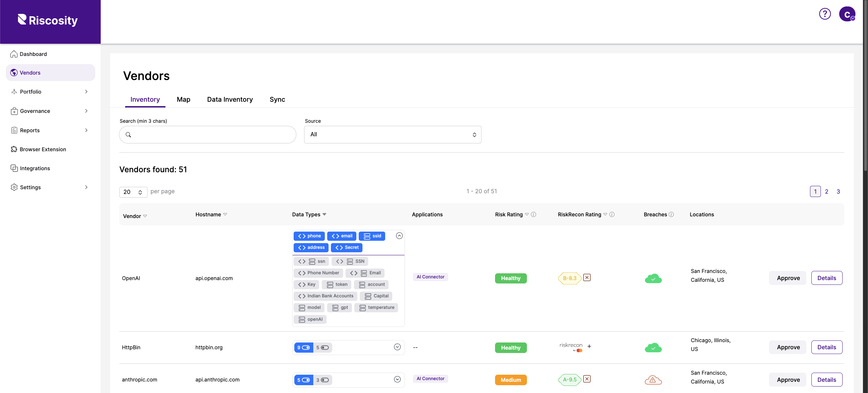This screenshot has width=868, height=393.
Task: Click the Reports clipboard icon
Action: pyautogui.click(x=14, y=130)
